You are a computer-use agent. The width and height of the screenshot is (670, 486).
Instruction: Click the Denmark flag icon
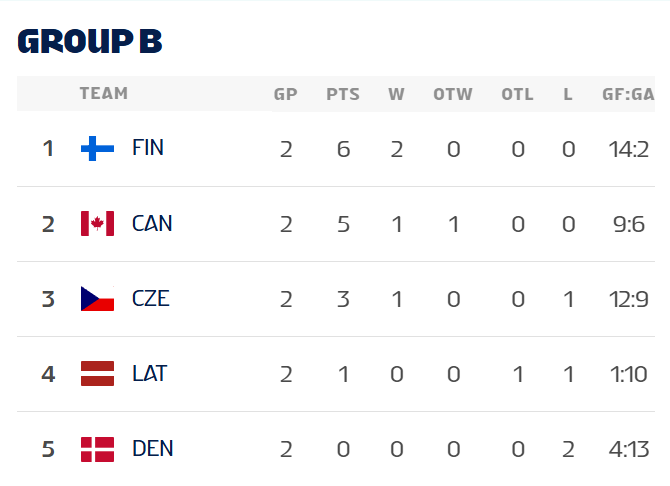pyautogui.click(x=97, y=449)
